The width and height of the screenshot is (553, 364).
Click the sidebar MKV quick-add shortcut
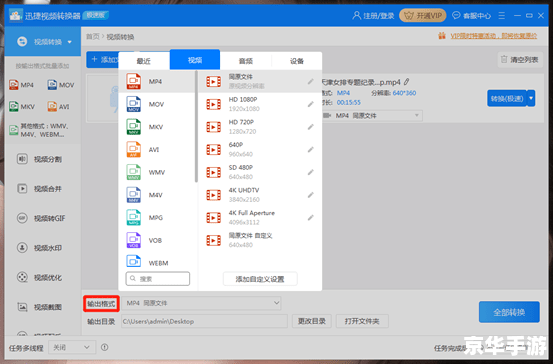pos(22,107)
